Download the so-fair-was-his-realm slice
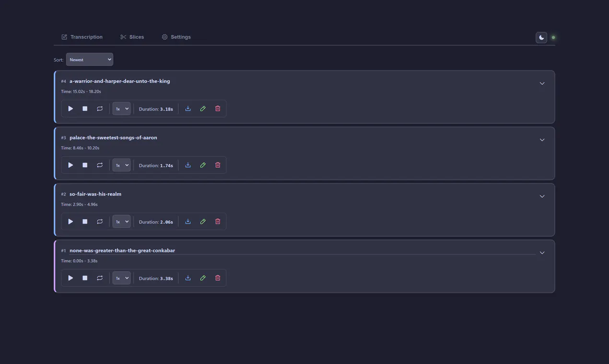Image resolution: width=609 pixels, height=364 pixels. 188,222
